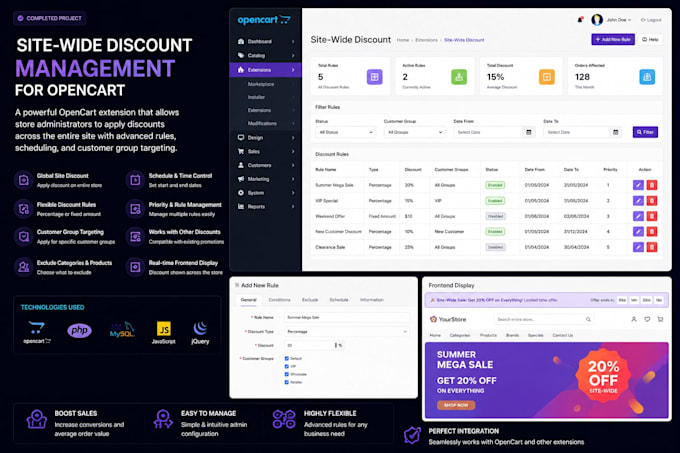Toggle the Retailer customer group checkbox

click(287, 382)
